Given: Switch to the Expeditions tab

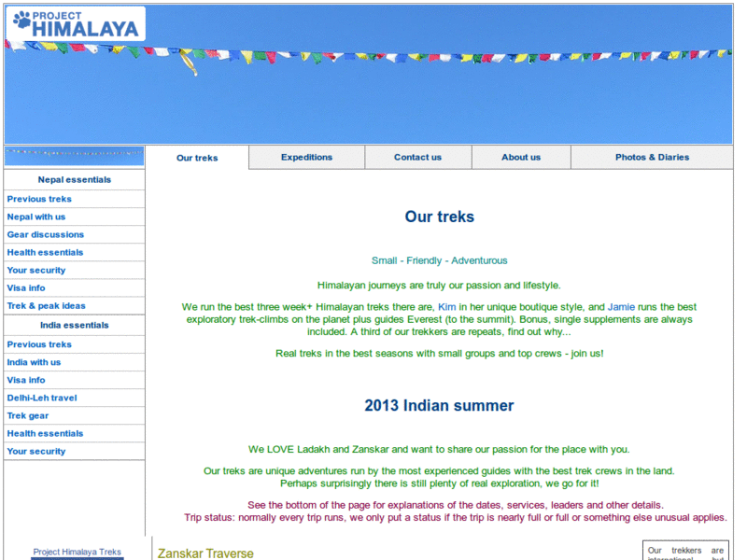Looking at the screenshot, I should coord(307,157).
